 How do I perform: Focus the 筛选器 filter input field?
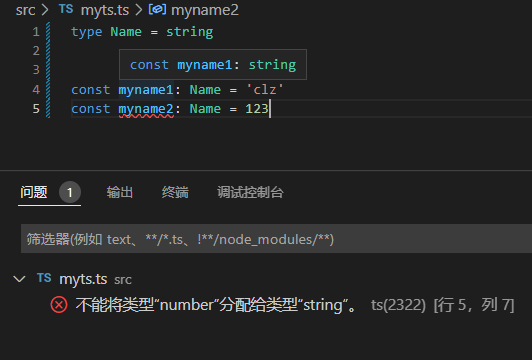point(276,239)
